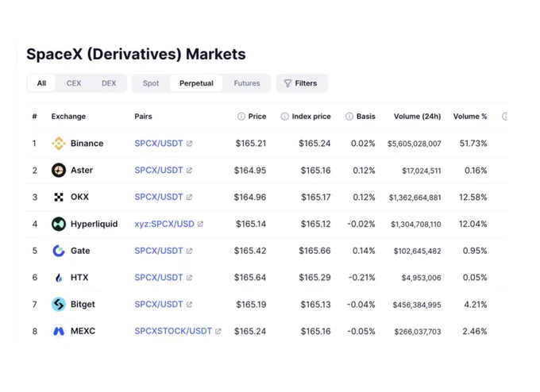This screenshot has width=540, height=392.
Task: Open Gate SPCX/USDT pair link
Action: [159, 251]
